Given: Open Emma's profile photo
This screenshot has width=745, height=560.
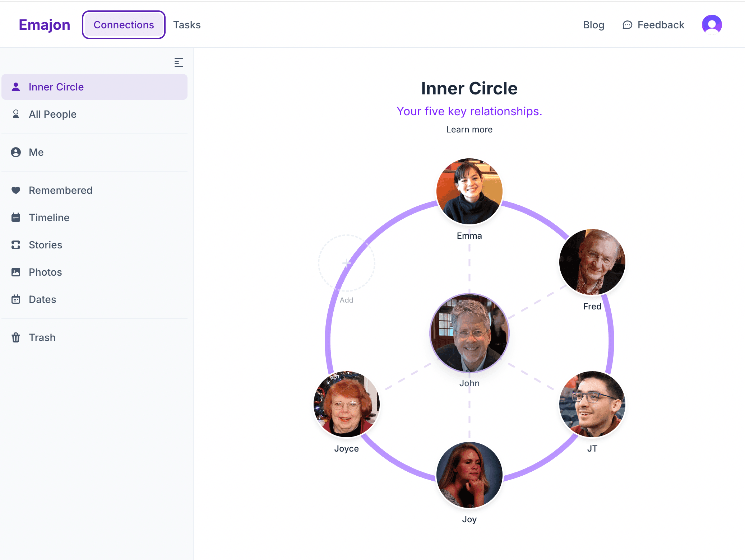Looking at the screenshot, I should pyautogui.click(x=469, y=191).
